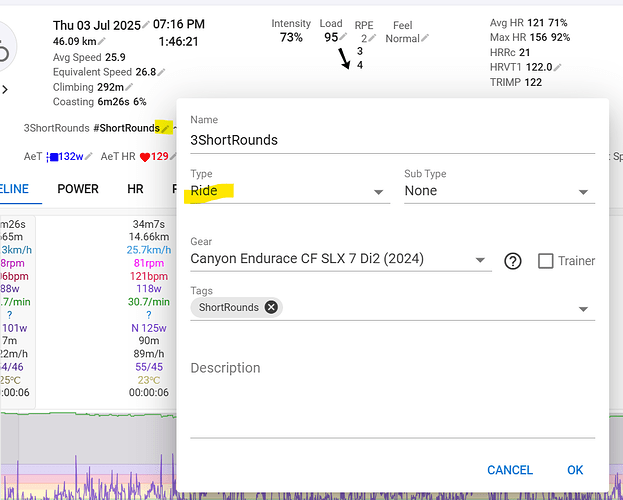Click edit pencil next to Load 95
623x500 pixels.
343,39
